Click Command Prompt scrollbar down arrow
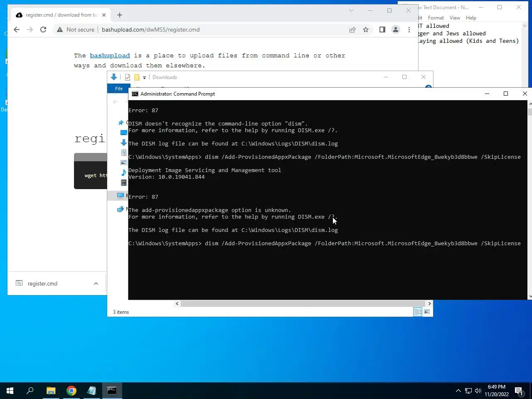532x399 pixels. (x=530, y=296)
